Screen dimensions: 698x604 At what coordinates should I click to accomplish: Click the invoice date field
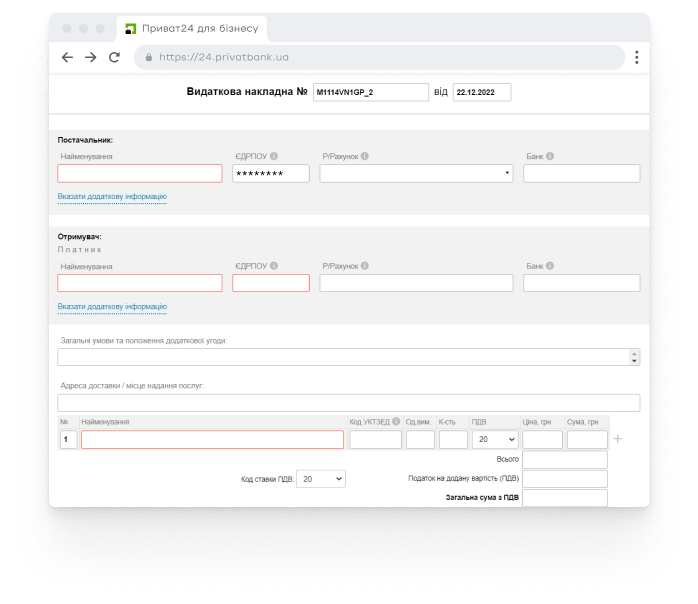481,92
